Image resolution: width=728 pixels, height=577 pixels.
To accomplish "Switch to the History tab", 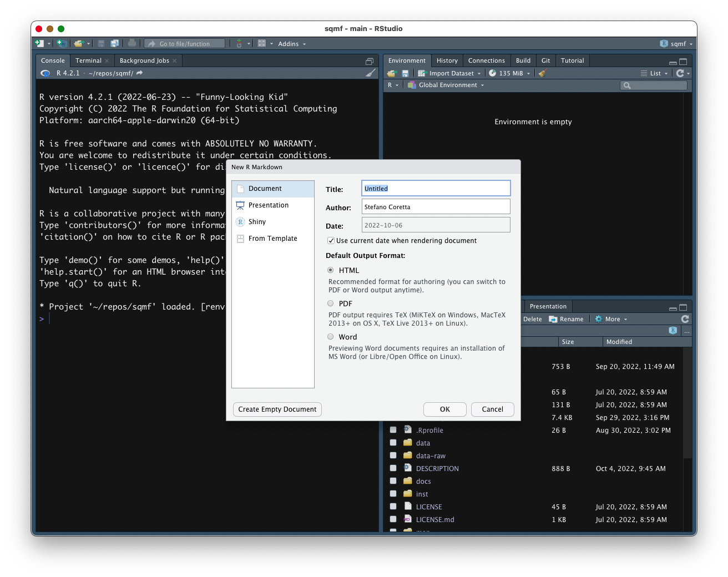I will [447, 60].
